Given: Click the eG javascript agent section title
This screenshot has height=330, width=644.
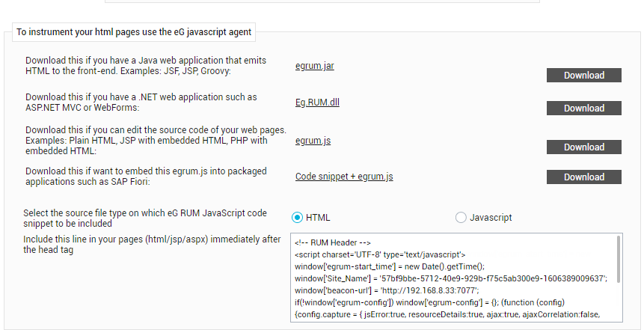Looking at the screenshot, I should (x=134, y=32).
